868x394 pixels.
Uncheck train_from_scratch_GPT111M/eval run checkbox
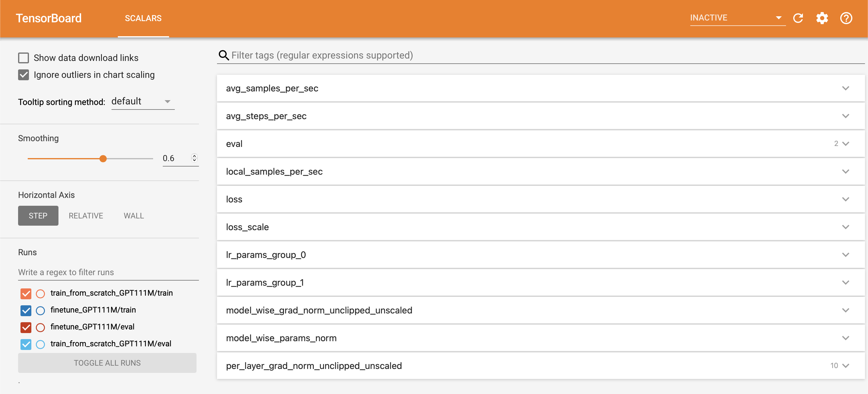click(x=26, y=344)
